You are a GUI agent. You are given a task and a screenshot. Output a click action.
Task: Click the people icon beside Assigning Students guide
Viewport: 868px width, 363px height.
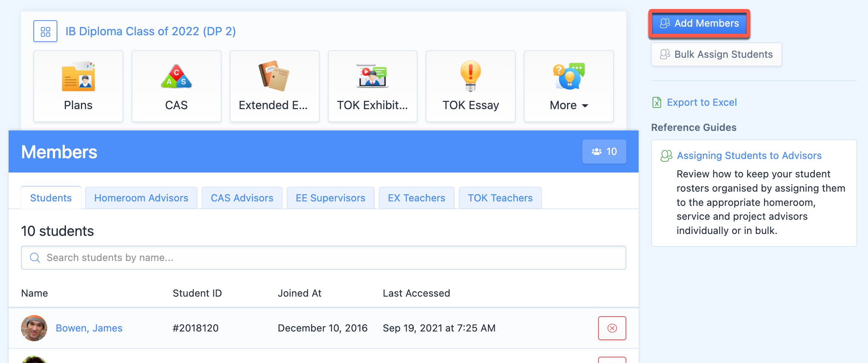(x=666, y=156)
